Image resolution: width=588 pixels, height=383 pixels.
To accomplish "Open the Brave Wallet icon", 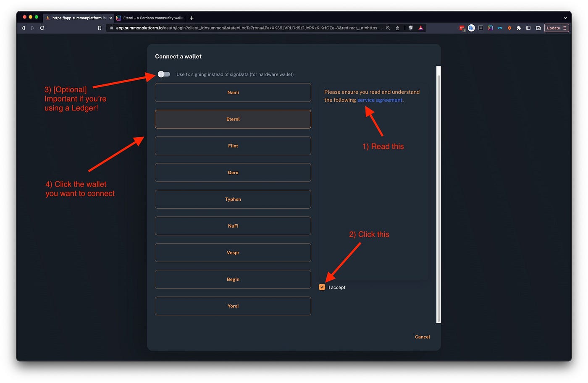I will click(538, 28).
